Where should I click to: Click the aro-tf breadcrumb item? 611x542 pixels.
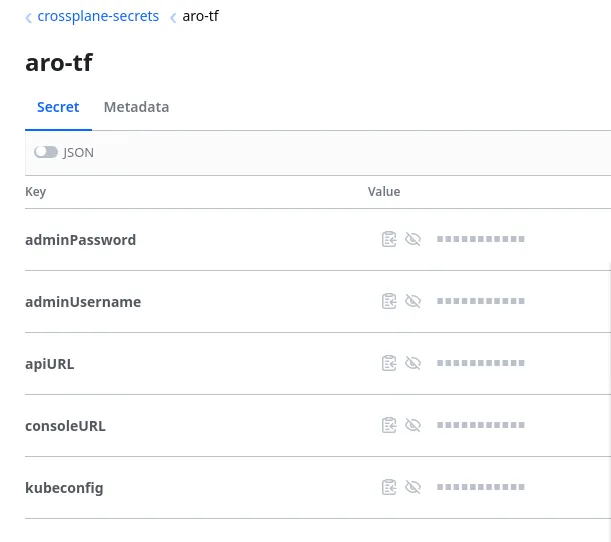(x=200, y=16)
